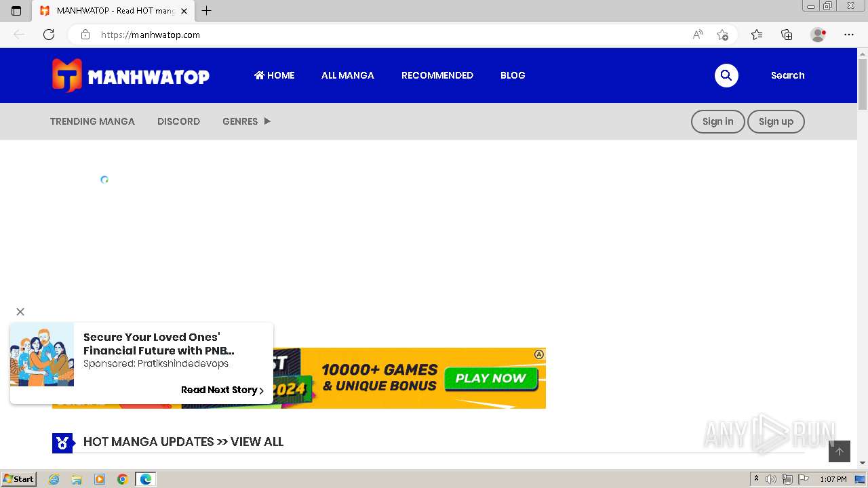Open the volume tray icon
This screenshot has width=868, height=488.
point(771,479)
